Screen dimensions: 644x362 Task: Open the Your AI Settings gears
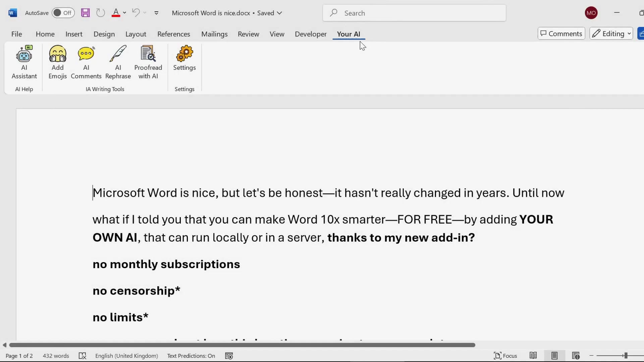(184, 58)
